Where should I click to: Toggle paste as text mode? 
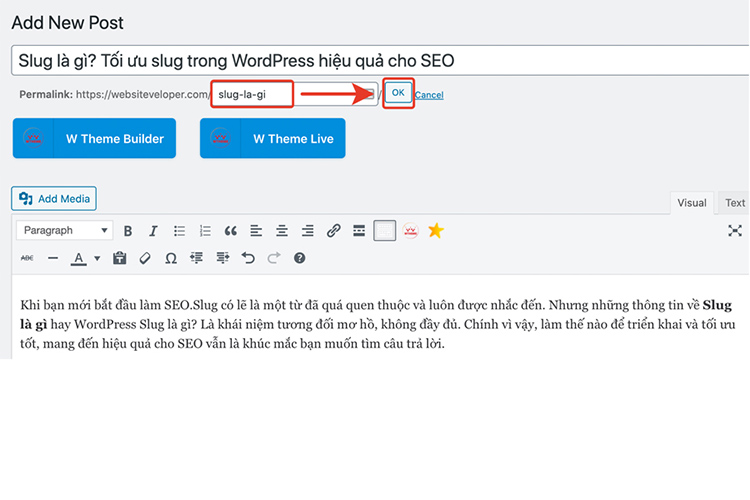(120, 258)
